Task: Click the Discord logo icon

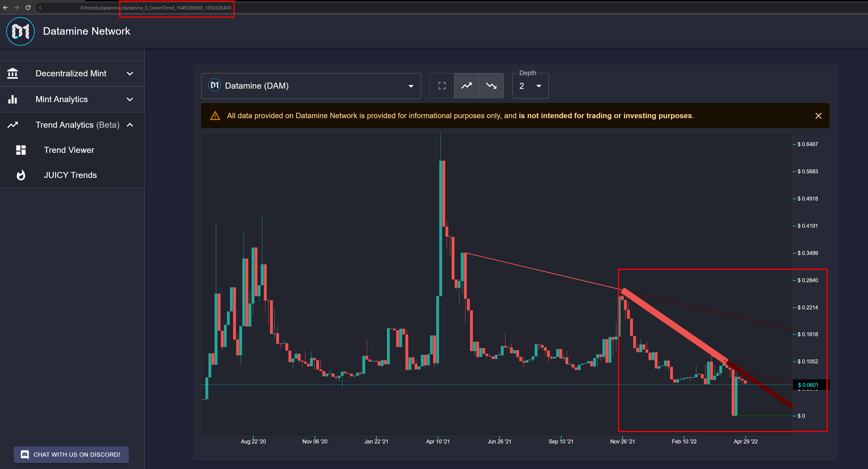Action: coord(25,455)
